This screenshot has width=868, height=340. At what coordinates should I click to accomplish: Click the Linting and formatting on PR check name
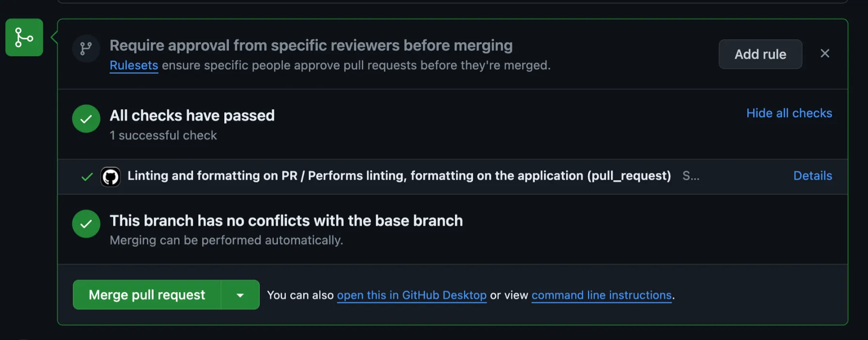click(399, 176)
